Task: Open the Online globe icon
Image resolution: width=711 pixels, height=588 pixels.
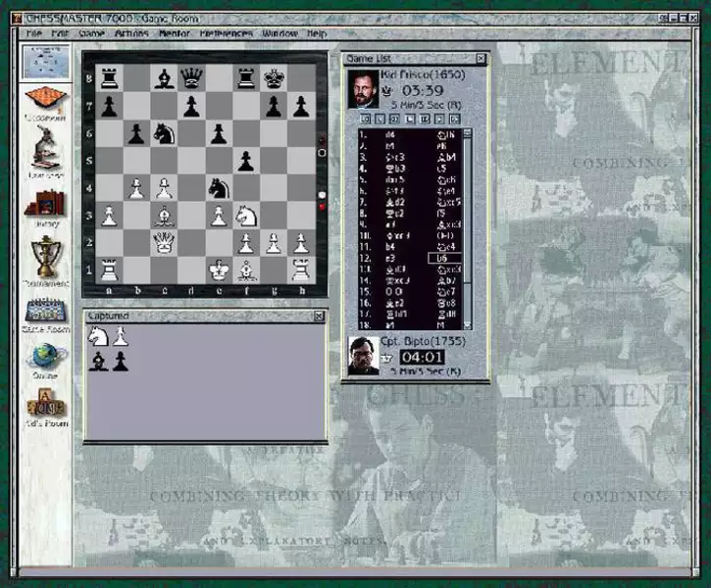Action: coord(45,361)
